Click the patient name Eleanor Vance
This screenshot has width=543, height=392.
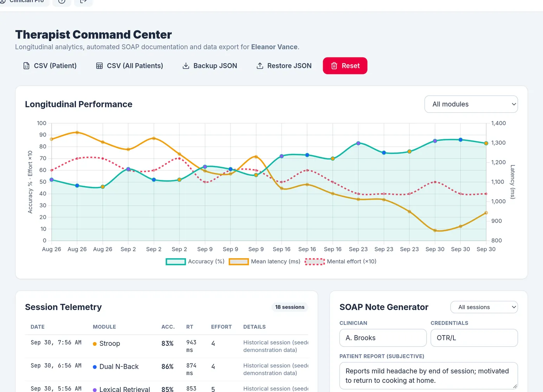point(274,47)
